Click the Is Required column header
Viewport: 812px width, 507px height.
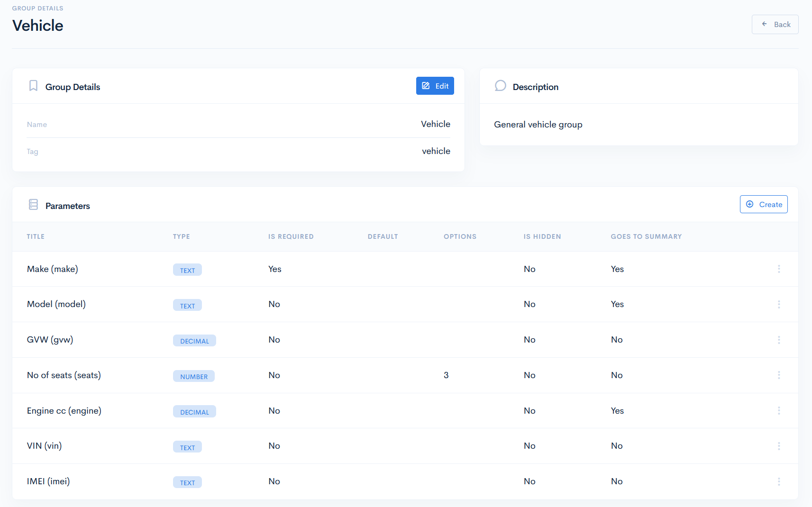point(291,236)
